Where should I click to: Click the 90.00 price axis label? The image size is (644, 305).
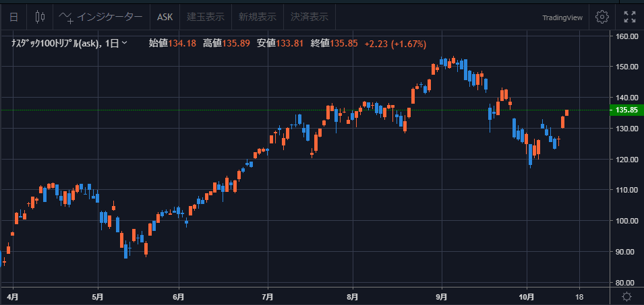point(626,252)
